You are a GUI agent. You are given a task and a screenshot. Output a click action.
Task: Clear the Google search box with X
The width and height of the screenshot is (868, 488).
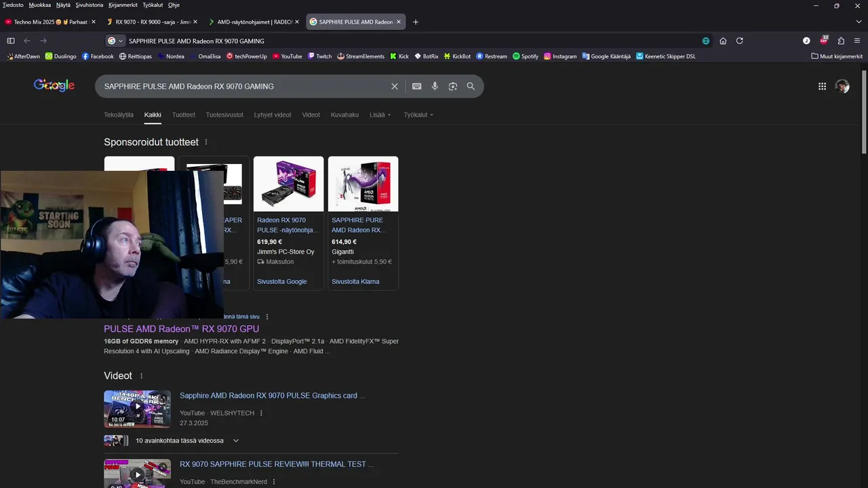(395, 86)
